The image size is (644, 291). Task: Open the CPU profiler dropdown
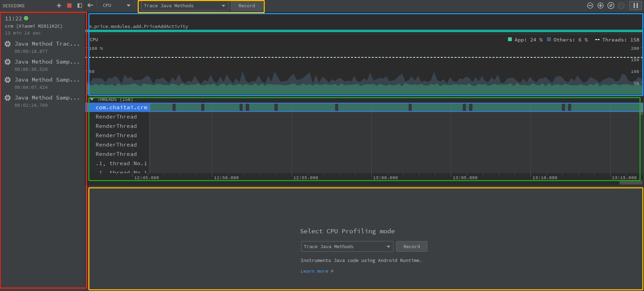(117, 6)
